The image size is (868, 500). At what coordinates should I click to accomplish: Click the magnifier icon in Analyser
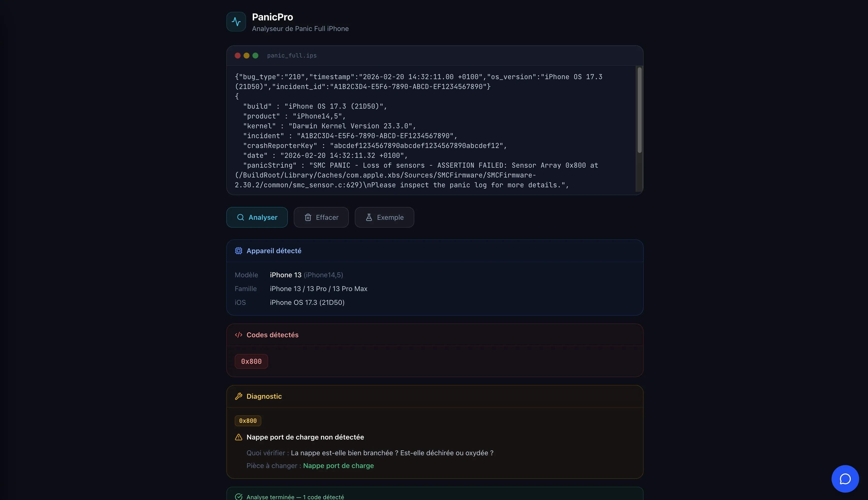pos(241,217)
